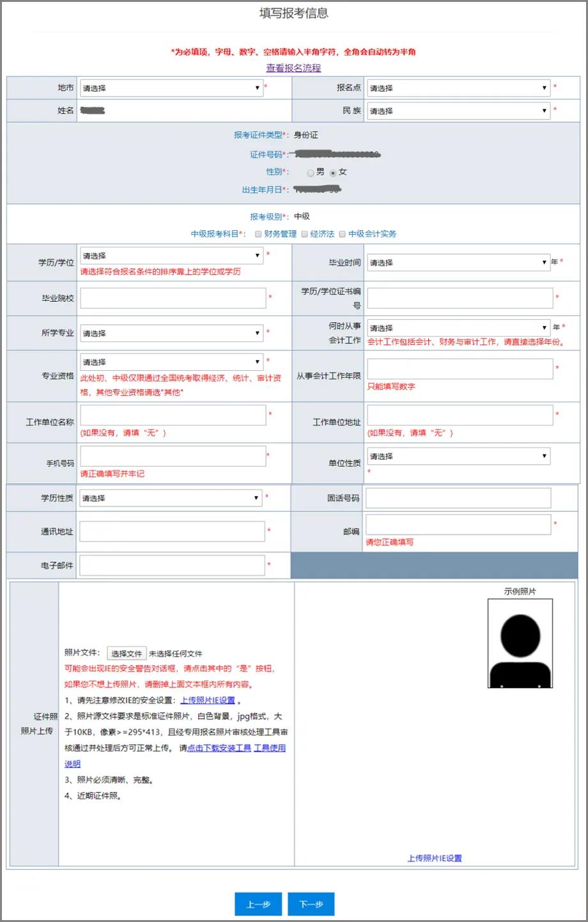The height and width of the screenshot is (922, 588).
Task: Open the 毕业时间 year dropdown
Action: (x=458, y=262)
